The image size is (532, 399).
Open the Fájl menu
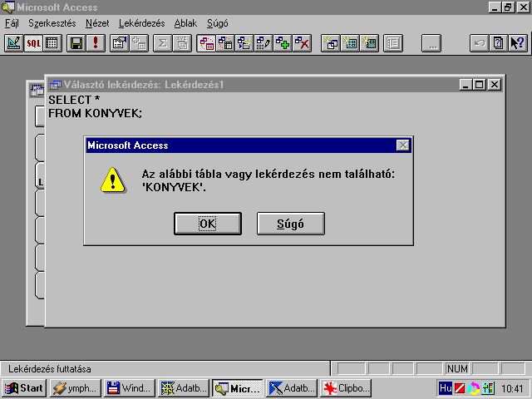click(x=12, y=23)
